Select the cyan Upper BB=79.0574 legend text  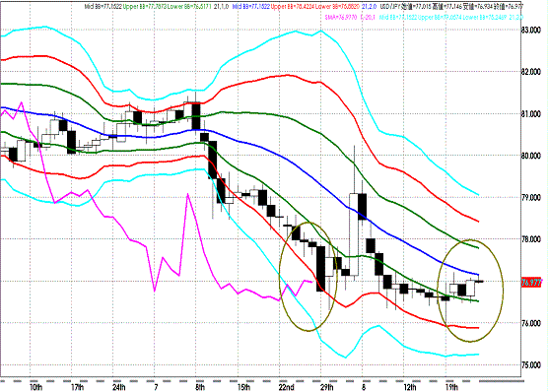pyautogui.click(x=440, y=17)
